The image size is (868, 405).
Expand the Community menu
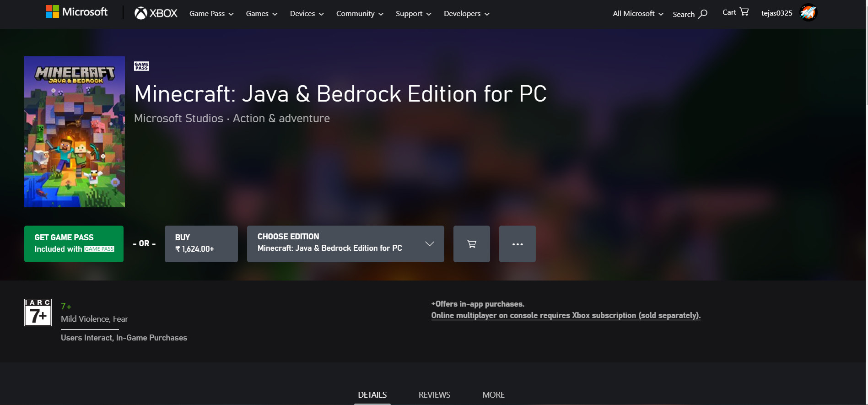[360, 14]
